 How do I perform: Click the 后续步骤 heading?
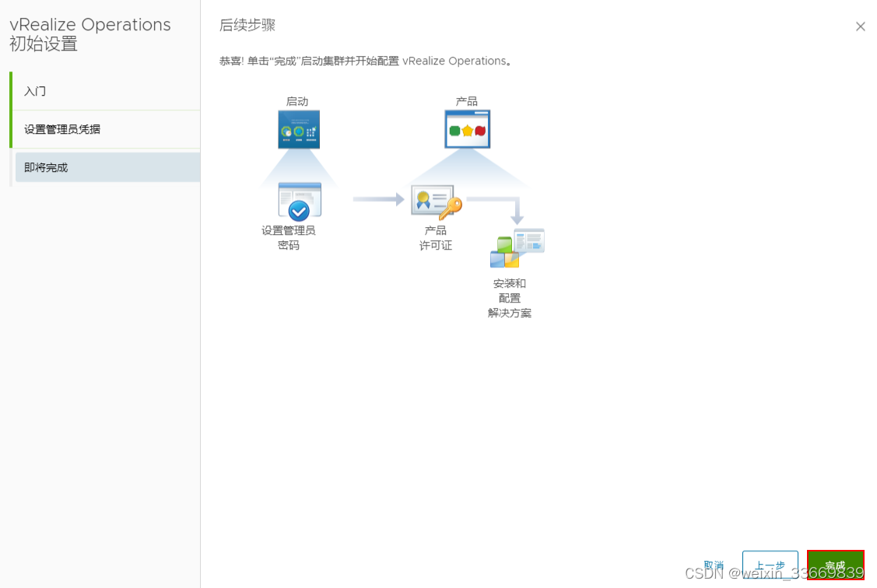(247, 25)
